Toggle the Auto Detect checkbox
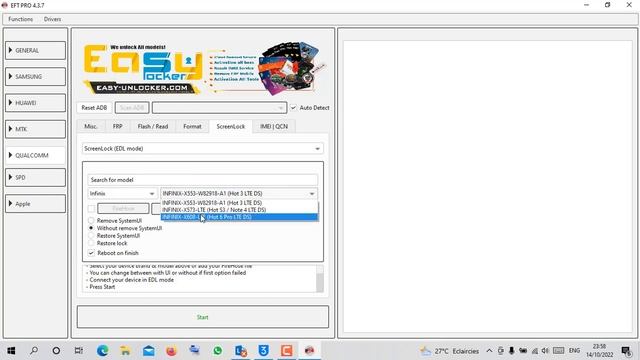 pos(293,108)
